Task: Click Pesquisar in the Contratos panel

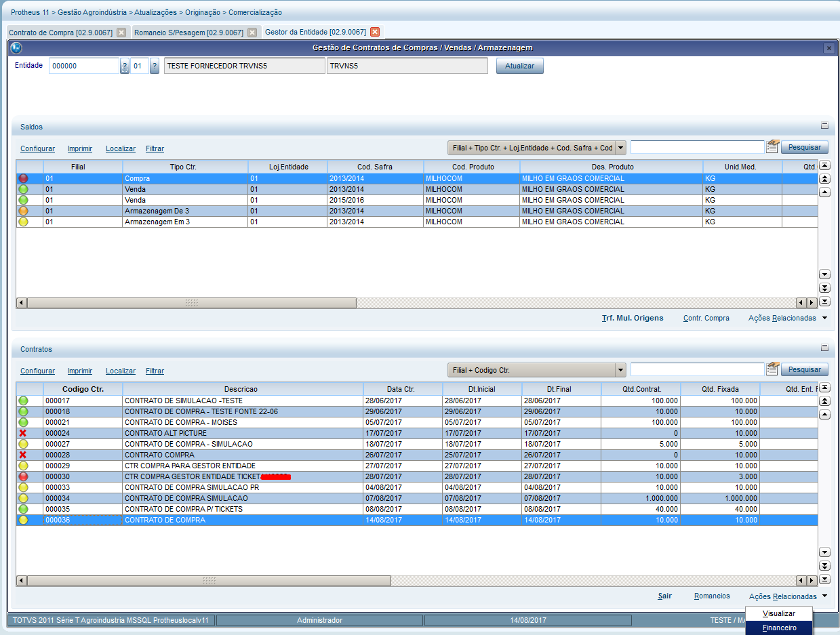Action: (x=805, y=369)
